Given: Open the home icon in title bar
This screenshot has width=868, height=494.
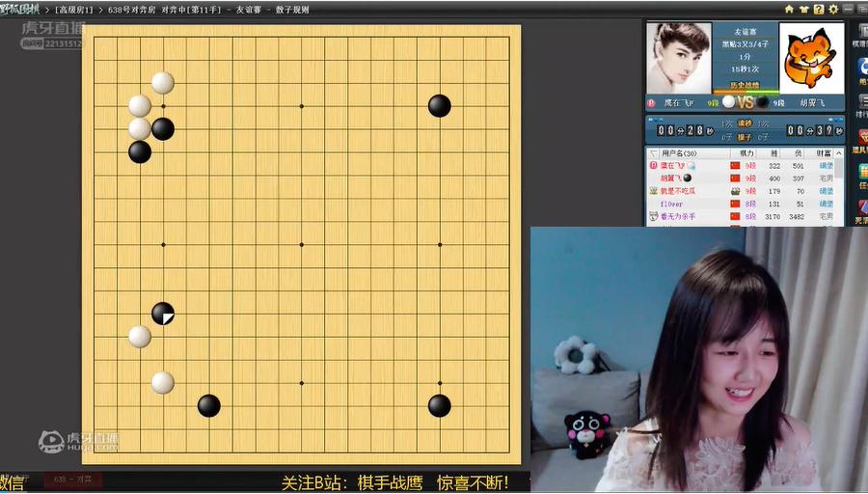Looking at the screenshot, I should pos(789,9).
